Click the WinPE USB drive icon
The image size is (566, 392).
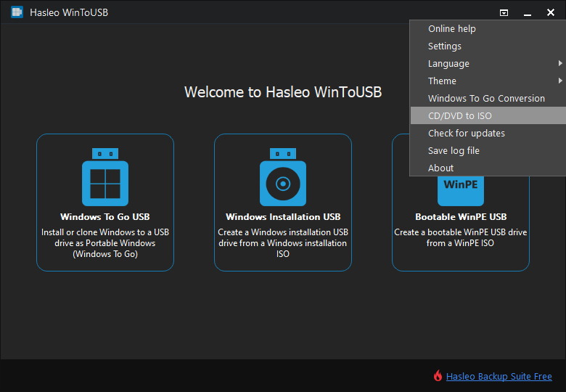pyautogui.click(x=461, y=191)
